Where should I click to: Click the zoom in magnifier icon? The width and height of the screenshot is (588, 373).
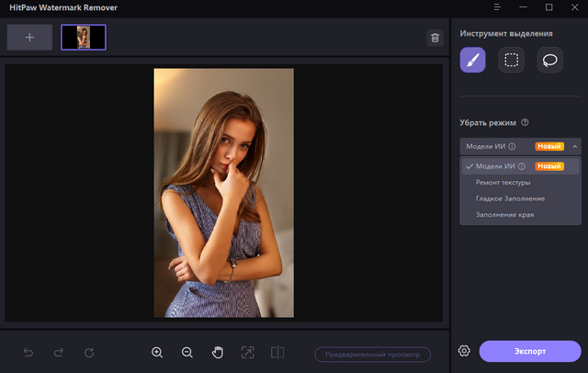pyautogui.click(x=157, y=353)
